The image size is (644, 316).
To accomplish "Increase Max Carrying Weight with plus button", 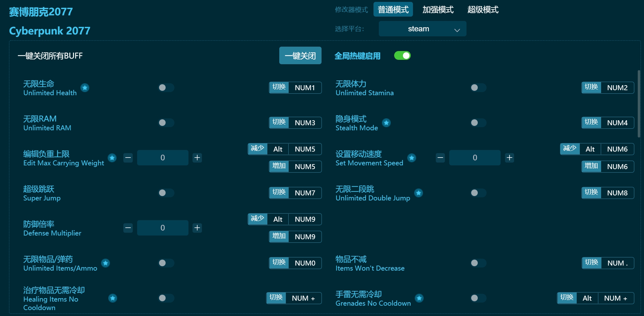I will [197, 158].
